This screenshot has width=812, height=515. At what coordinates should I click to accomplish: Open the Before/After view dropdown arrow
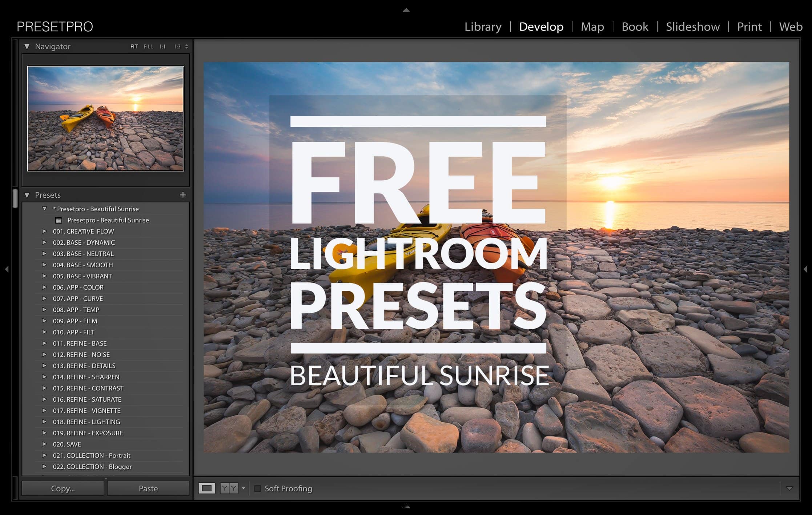point(244,488)
